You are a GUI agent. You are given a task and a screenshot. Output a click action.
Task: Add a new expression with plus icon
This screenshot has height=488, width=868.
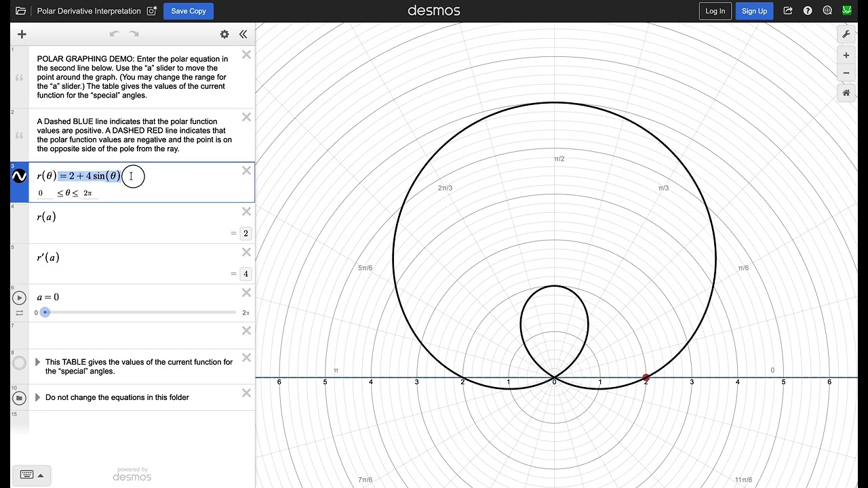[x=22, y=34]
